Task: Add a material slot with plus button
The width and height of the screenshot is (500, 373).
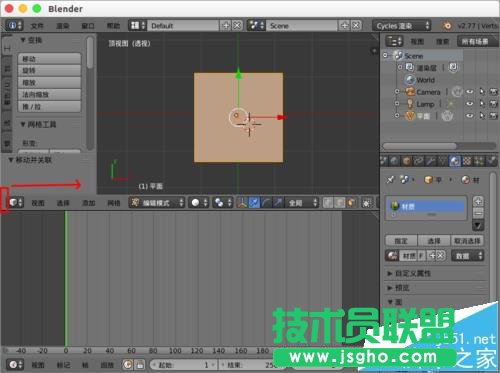Action: point(478,201)
